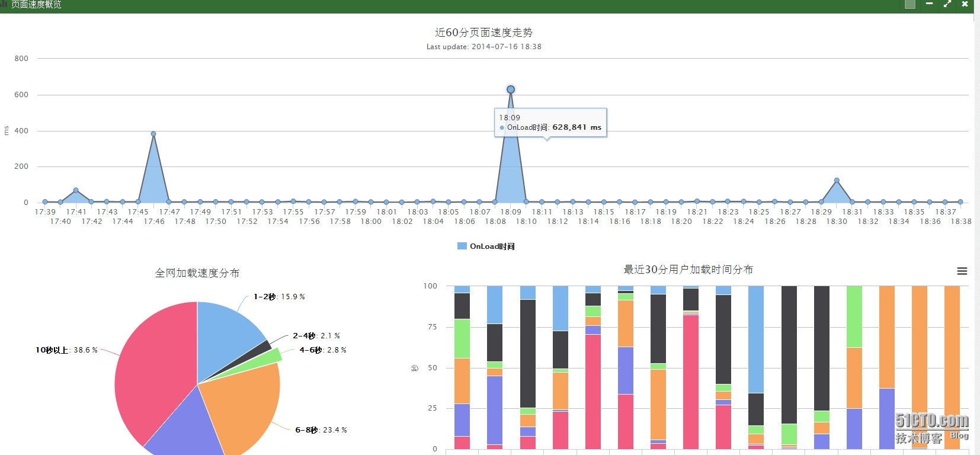
Task: Click the chart title 近60分页面速度走势
Action: 483,33
